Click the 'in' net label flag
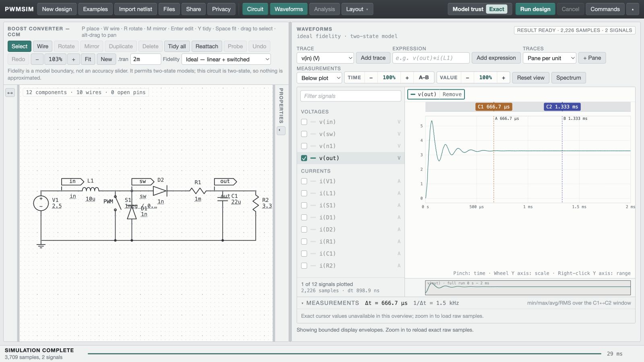Viewport: 644px width, 362px height. tap(72, 181)
